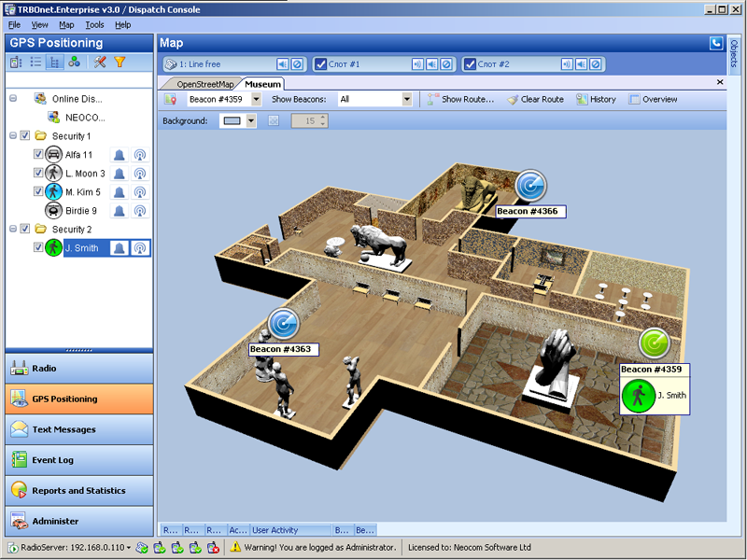Click the red-cross server status icon in status bar
The image size is (747, 560).
click(213, 548)
